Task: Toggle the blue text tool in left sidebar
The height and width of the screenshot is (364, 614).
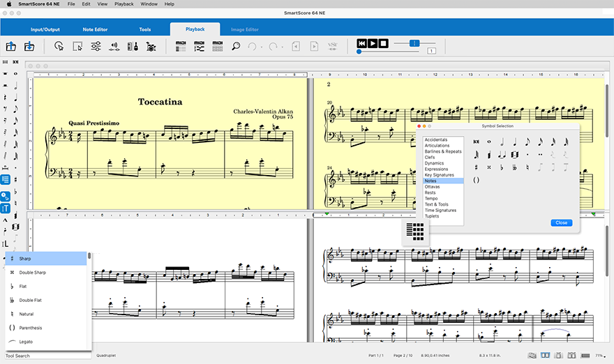Action: click(5, 208)
